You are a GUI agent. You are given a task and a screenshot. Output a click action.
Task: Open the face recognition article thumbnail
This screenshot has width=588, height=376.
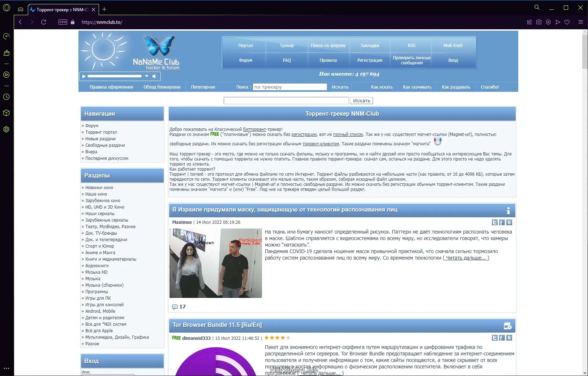(x=216, y=263)
